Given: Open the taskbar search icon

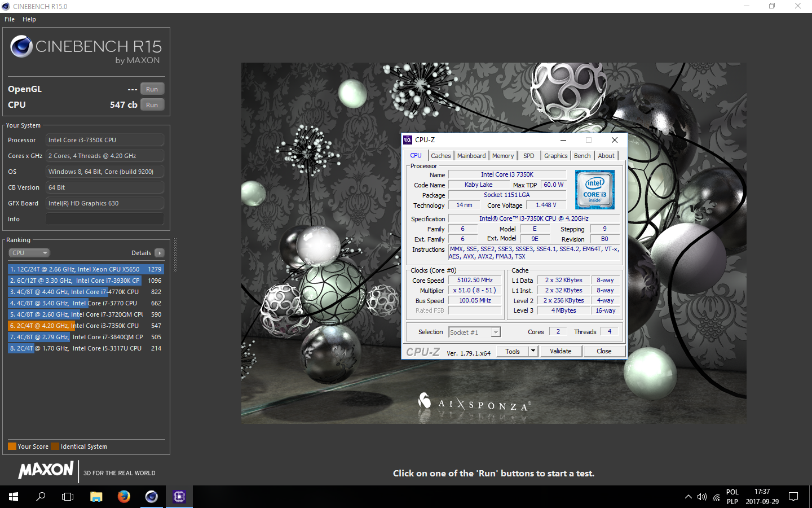Looking at the screenshot, I should click(41, 497).
